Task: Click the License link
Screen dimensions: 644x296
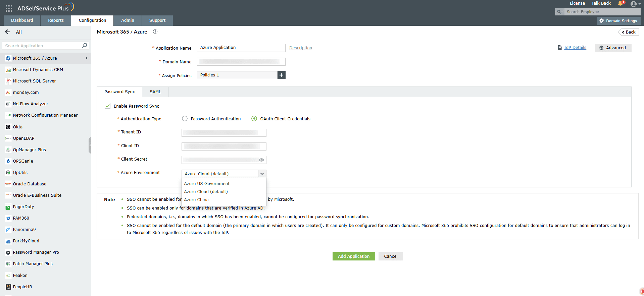Action: click(577, 3)
